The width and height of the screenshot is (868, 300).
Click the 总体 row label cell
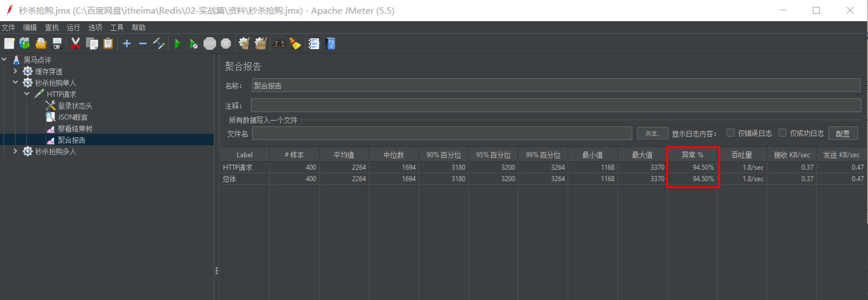click(x=245, y=179)
